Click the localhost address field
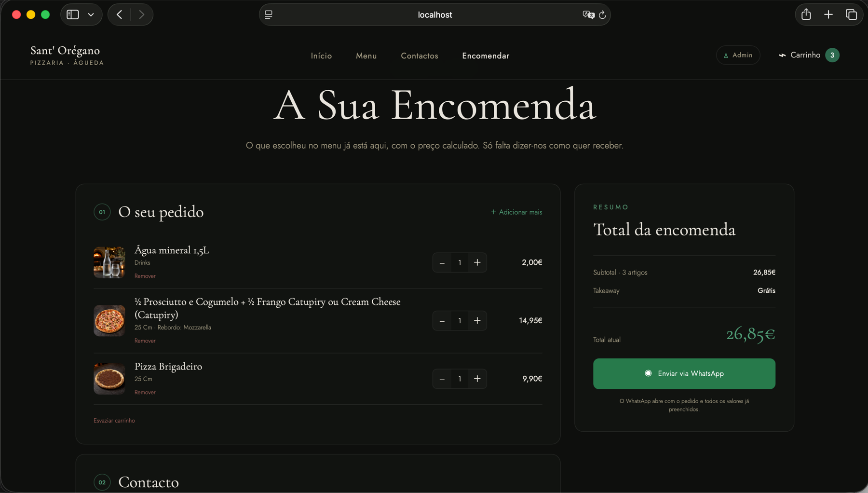868x493 pixels. pyautogui.click(x=434, y=14)
